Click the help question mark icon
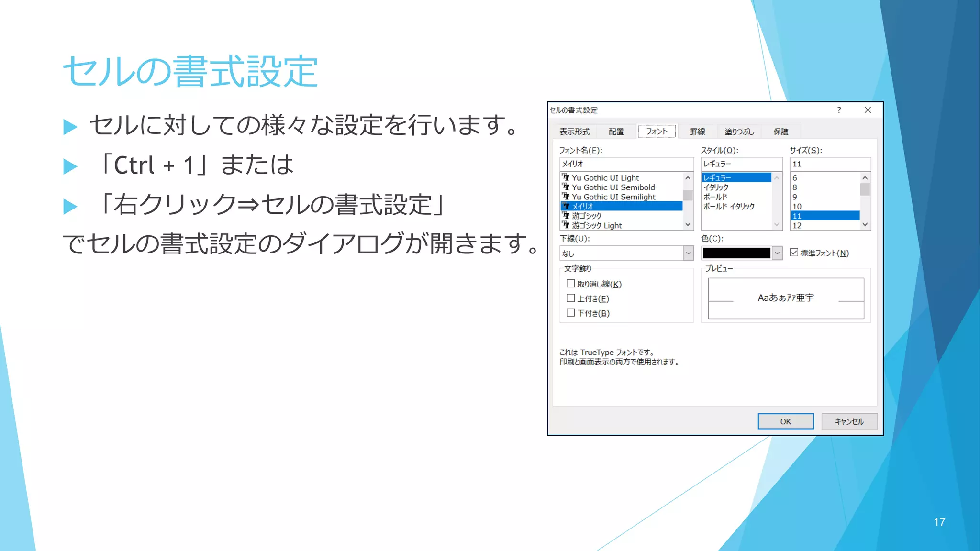 [839, 110]
